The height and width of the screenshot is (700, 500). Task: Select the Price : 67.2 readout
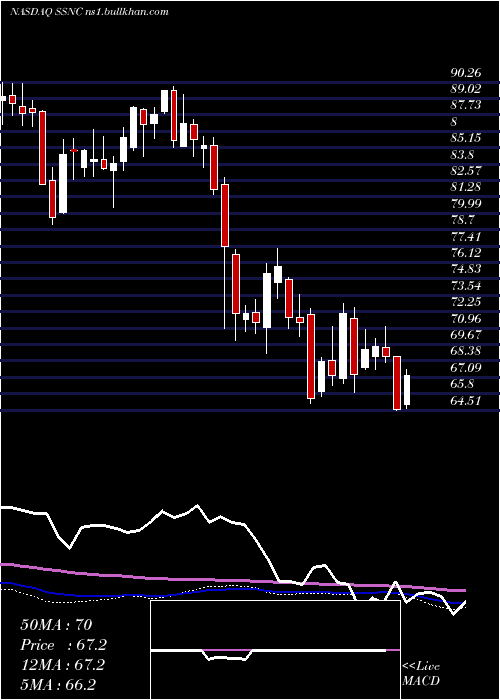pyautogui.click(x=64, y=645)
